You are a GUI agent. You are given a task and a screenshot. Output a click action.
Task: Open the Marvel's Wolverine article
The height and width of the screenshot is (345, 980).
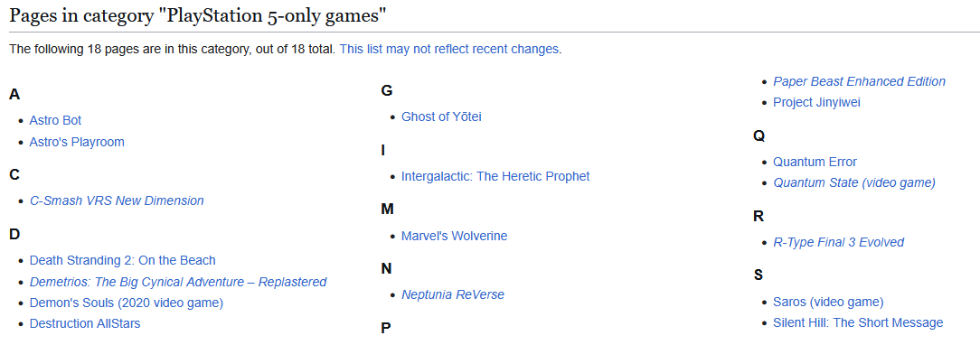455,236
